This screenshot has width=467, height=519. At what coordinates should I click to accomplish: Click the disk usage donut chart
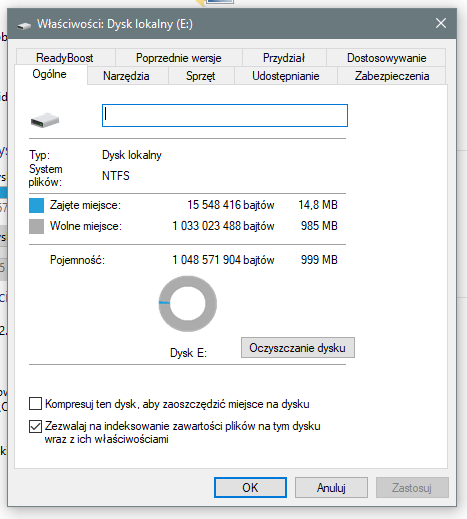click(188, 304)
